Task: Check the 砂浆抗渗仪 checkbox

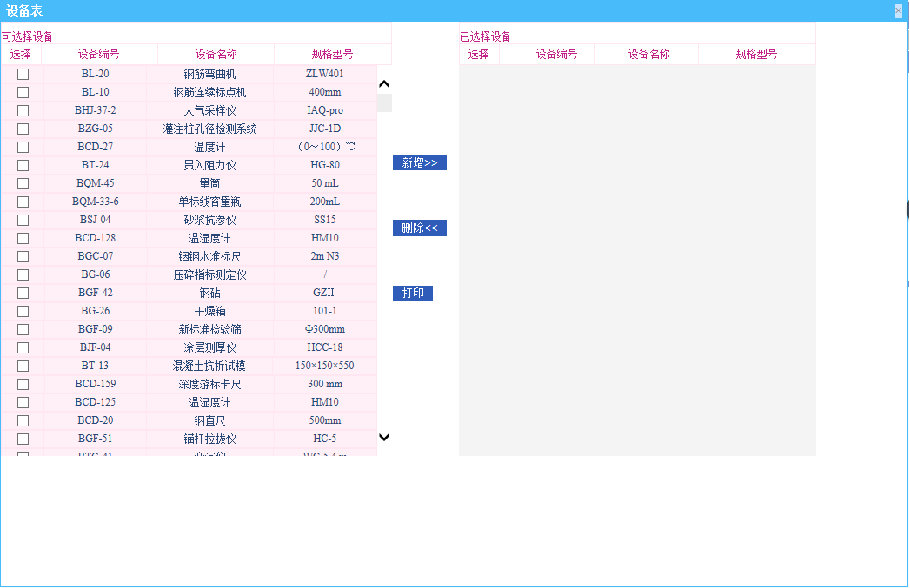Action: (22, 219)
